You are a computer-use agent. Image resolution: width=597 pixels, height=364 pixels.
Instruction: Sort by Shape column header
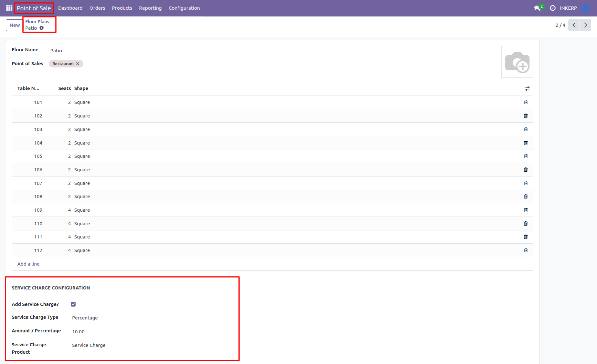click(x=81, y=88)
